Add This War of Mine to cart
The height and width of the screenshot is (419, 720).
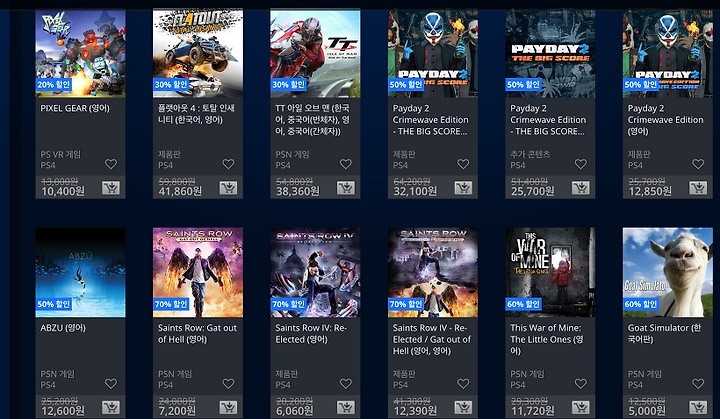tap(581, 407)
